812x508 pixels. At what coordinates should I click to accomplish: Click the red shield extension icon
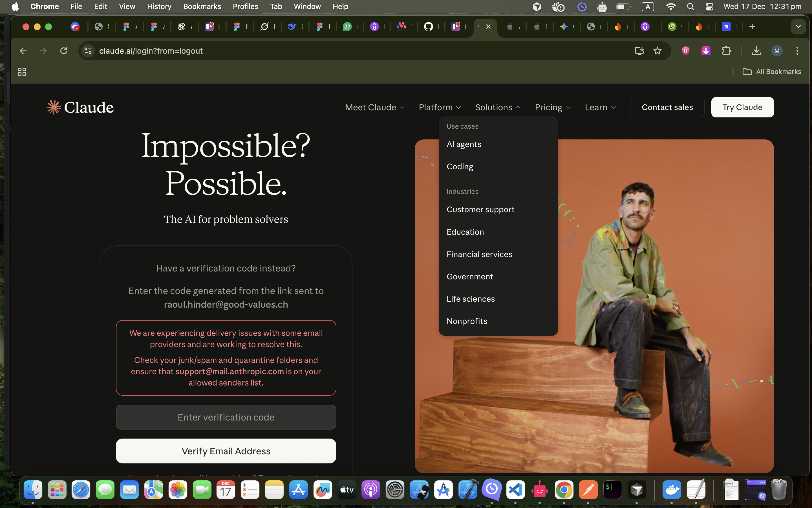pos(685,51)
